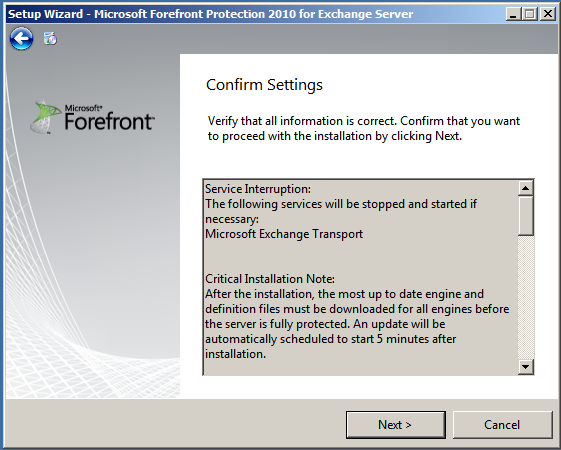Click the Microsoft Exchange Transport text
The height and width of the screenshot is (450, 561).
284,234
